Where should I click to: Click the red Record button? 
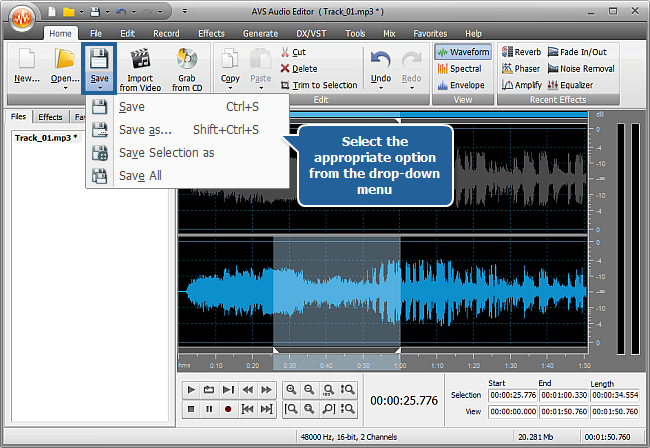pyautogui.click(x=228, y=409)
